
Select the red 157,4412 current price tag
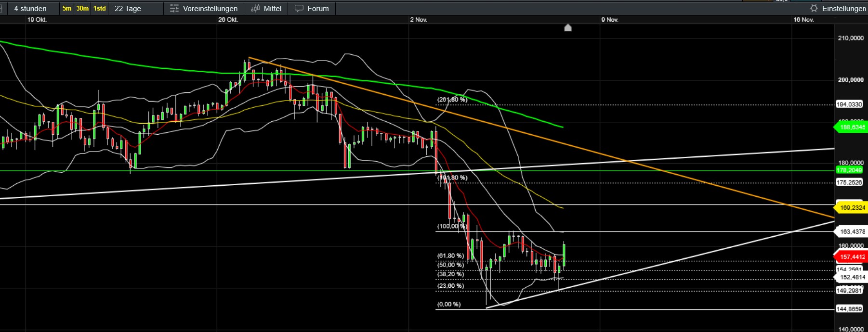coord(852,257)
